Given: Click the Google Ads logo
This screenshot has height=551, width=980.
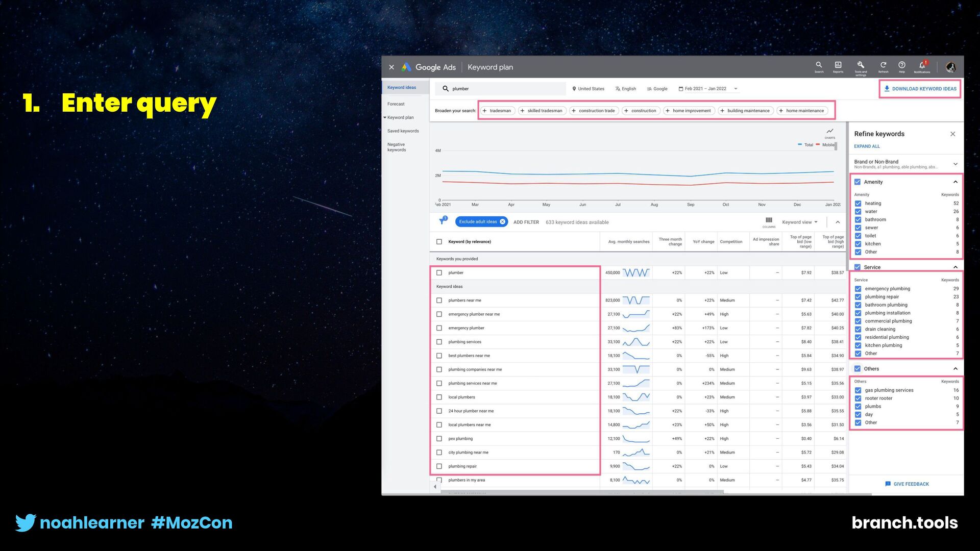Looking at the screenshot, I should pyautogui.click(x=429, y=67).
